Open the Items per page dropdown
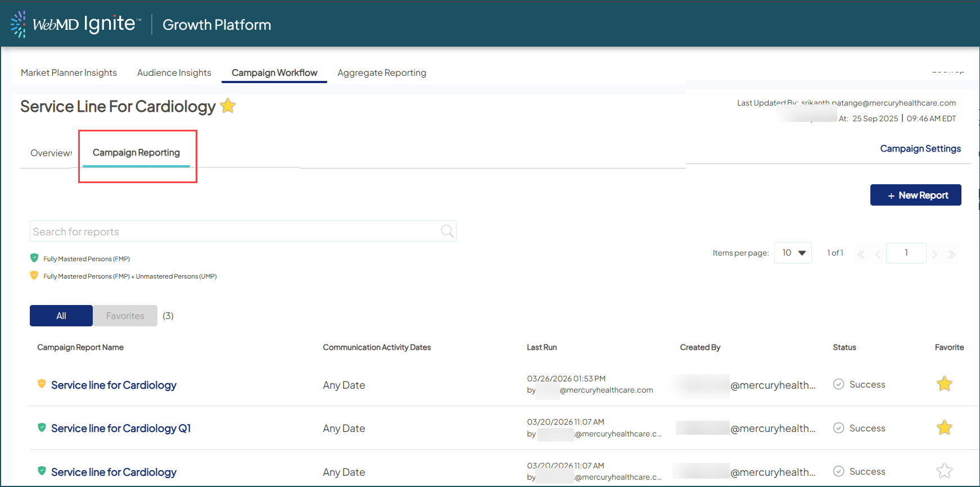The width and height of the screenshot is (980, 487). tap(793, 253)
